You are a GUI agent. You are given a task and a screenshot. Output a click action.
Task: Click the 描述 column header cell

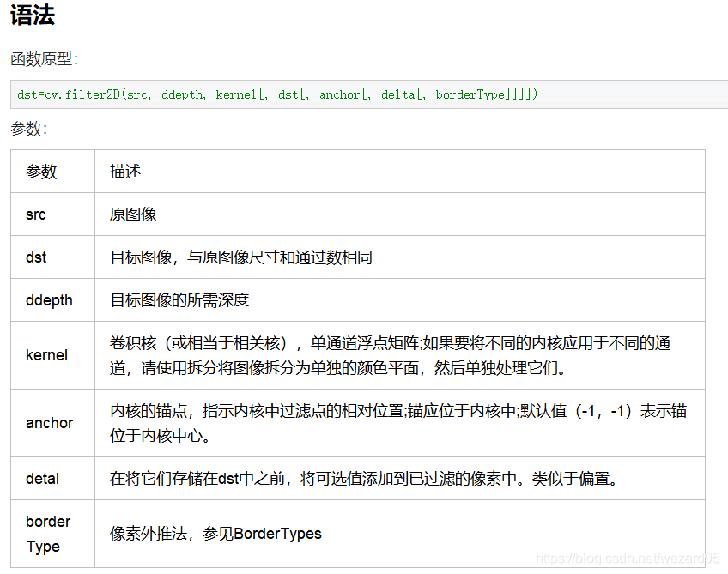(x=400, y=172)
